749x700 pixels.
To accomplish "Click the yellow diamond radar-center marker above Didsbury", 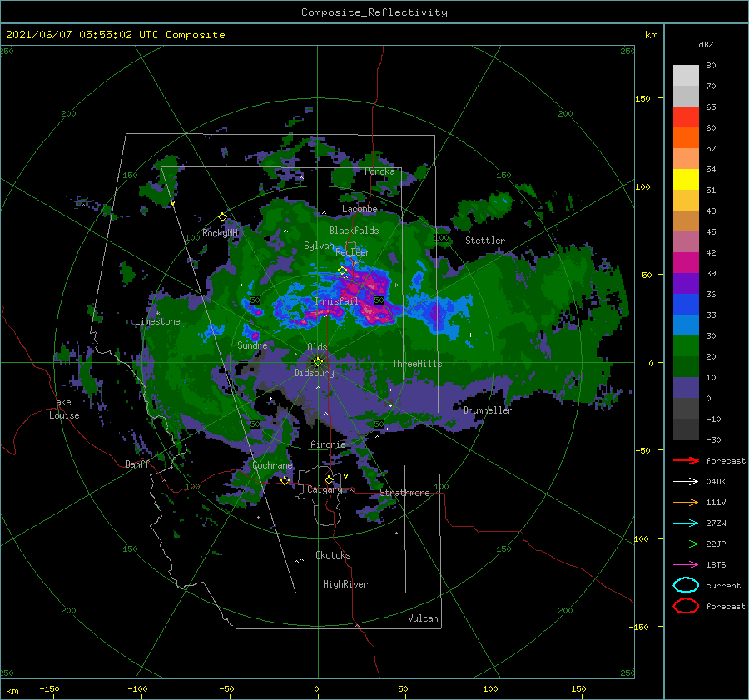I will click(x=318, y=362).
